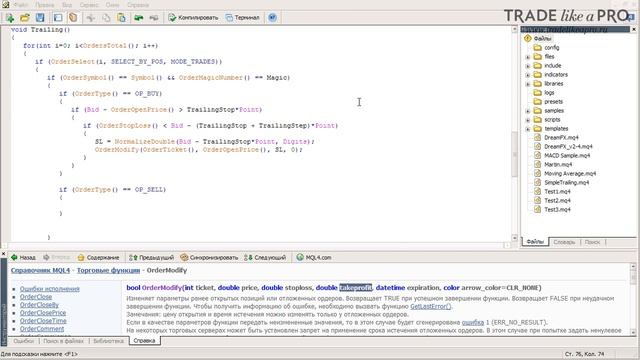Viewport: 640px width, 360px height.
Task: Select the Test3.mq4 file
Action: click(x=557, y=209)
